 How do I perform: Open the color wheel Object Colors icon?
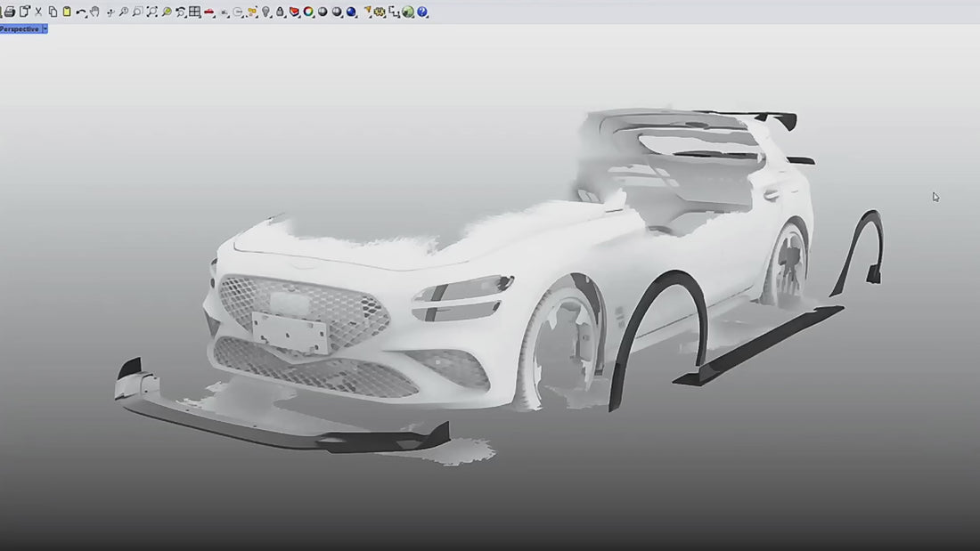pos(308,12)
